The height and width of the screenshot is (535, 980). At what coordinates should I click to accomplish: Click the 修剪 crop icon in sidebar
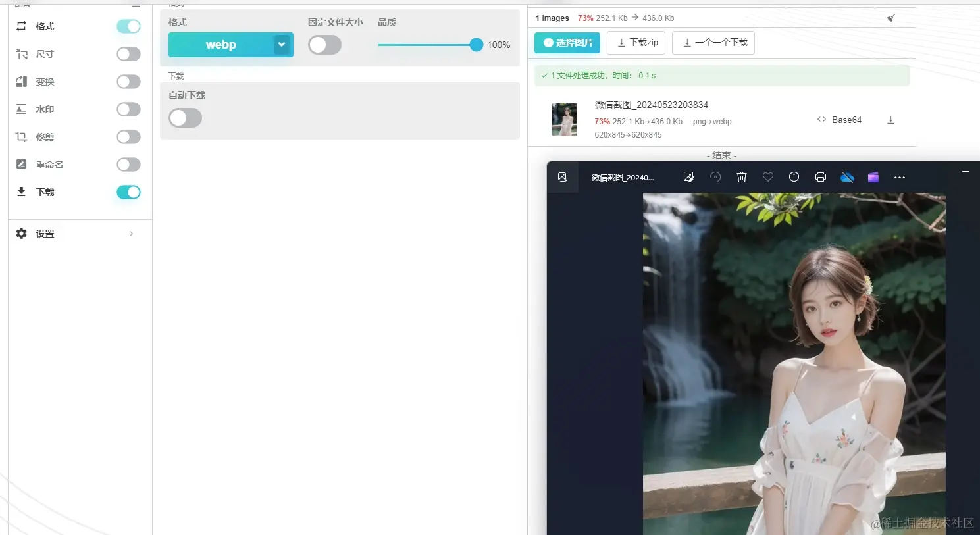click(21, 137)
